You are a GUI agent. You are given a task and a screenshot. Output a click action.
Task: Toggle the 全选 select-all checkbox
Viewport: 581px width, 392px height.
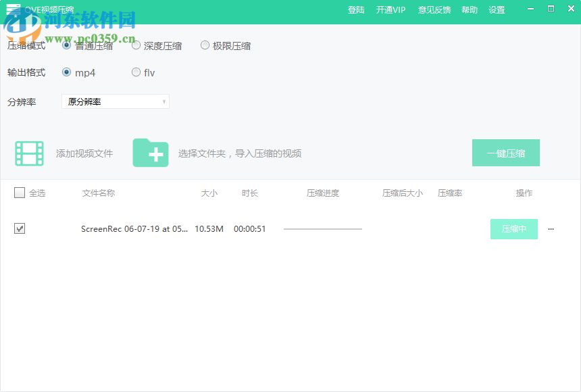coord(20,193)
